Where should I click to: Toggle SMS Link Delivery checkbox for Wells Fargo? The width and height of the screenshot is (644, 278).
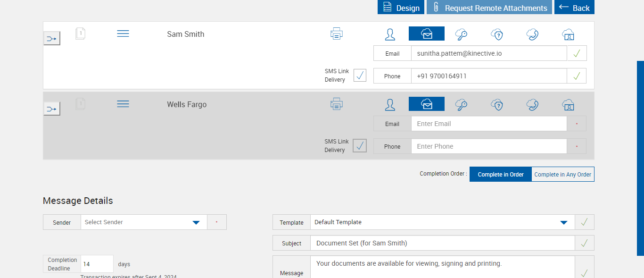[x=360, y=146]
